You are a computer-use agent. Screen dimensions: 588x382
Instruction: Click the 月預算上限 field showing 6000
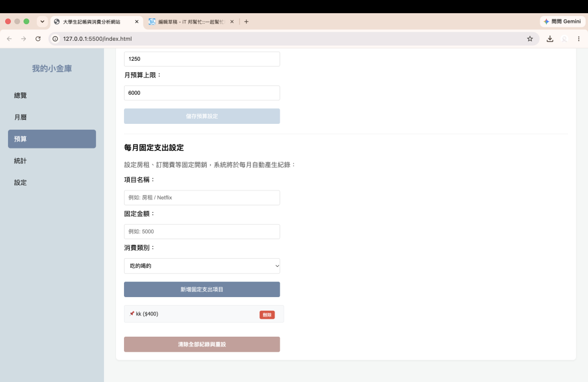[x=202, y=93]
